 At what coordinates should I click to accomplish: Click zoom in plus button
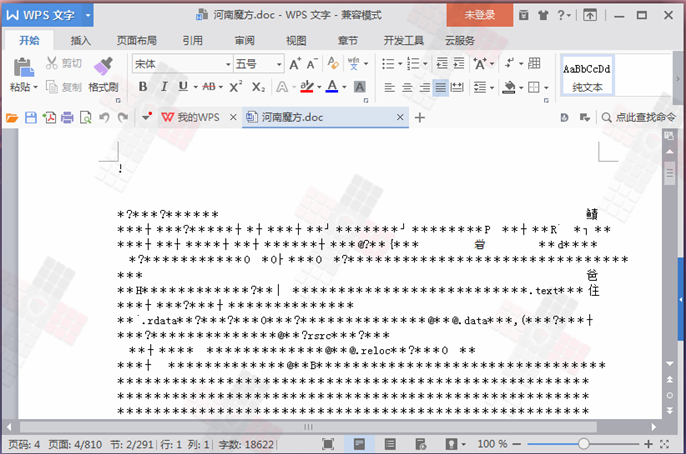648,444
